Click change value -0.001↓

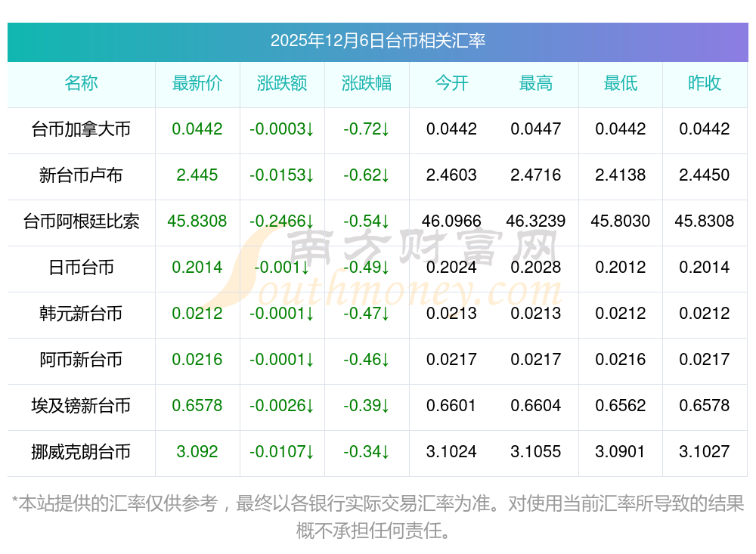[x=282, y=267]
